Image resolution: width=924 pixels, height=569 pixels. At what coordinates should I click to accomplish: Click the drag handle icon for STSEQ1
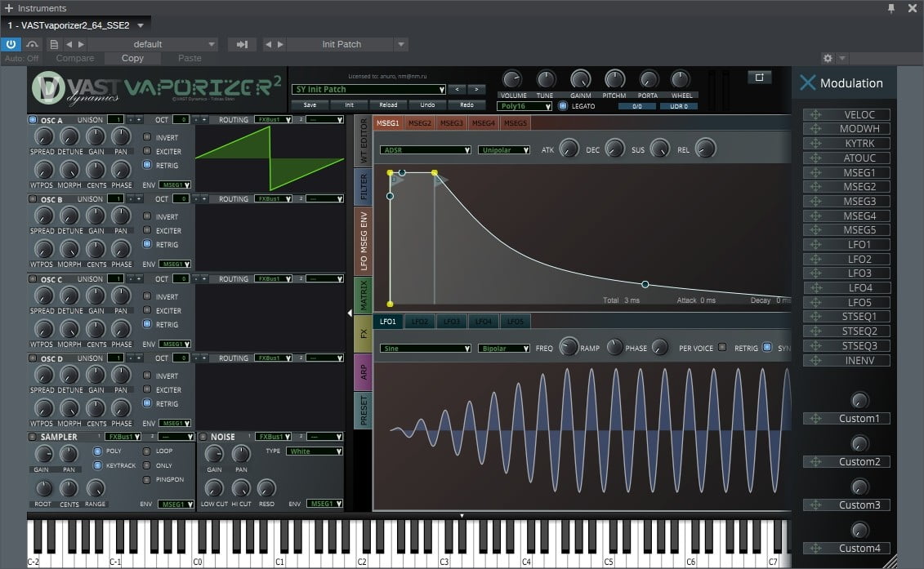815,317
